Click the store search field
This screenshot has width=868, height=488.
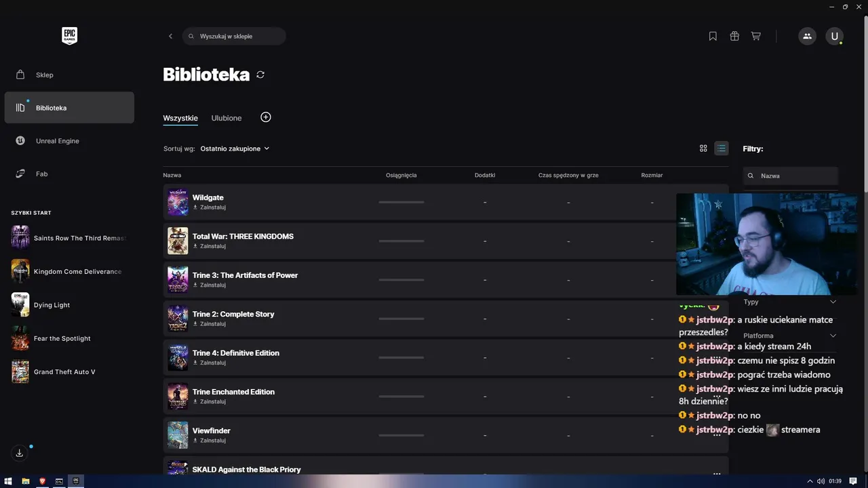coord(237,36)
